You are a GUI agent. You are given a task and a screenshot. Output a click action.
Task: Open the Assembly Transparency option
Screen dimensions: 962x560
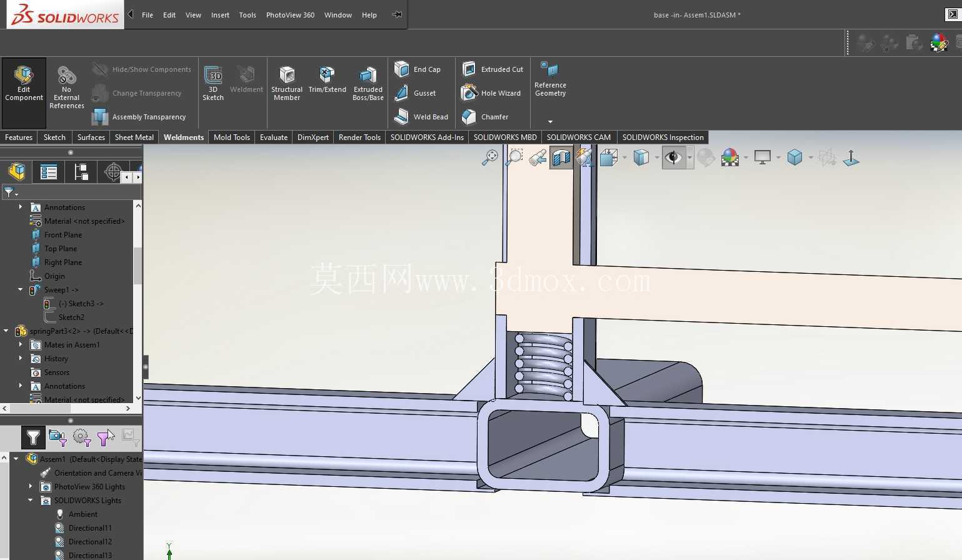[x=139, y=117]
